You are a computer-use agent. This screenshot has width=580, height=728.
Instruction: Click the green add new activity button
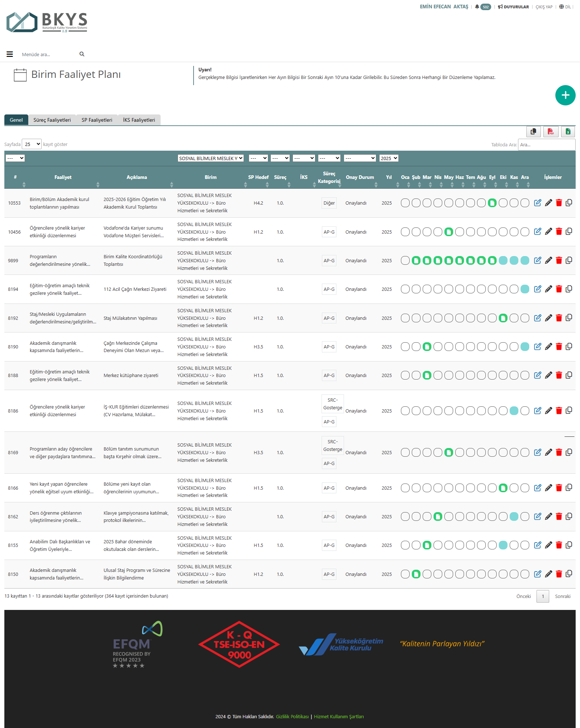(x=565, y=95)
